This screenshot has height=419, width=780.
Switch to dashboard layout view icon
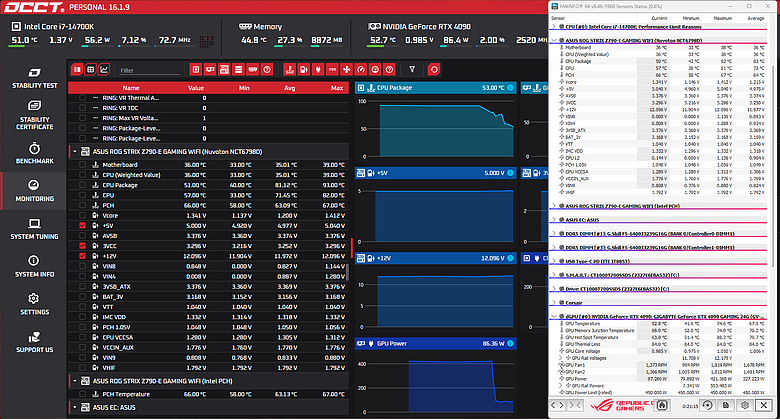tap(77, 70)
